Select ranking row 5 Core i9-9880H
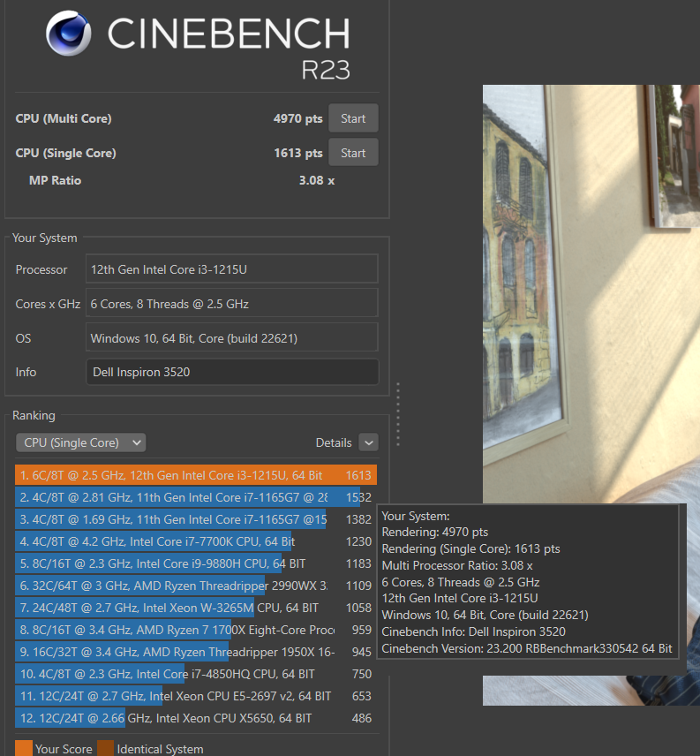This screenshot has width=700, height=756. [x=196, y=563]
